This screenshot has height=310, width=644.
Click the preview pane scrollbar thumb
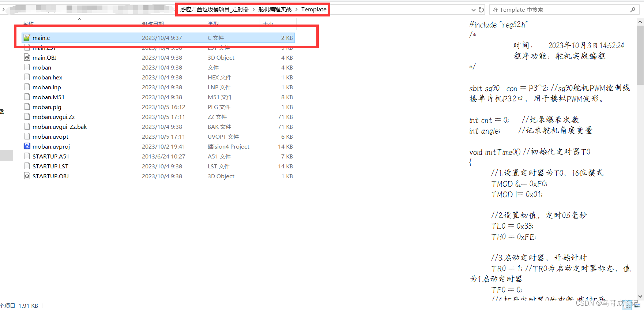point(640,55)
